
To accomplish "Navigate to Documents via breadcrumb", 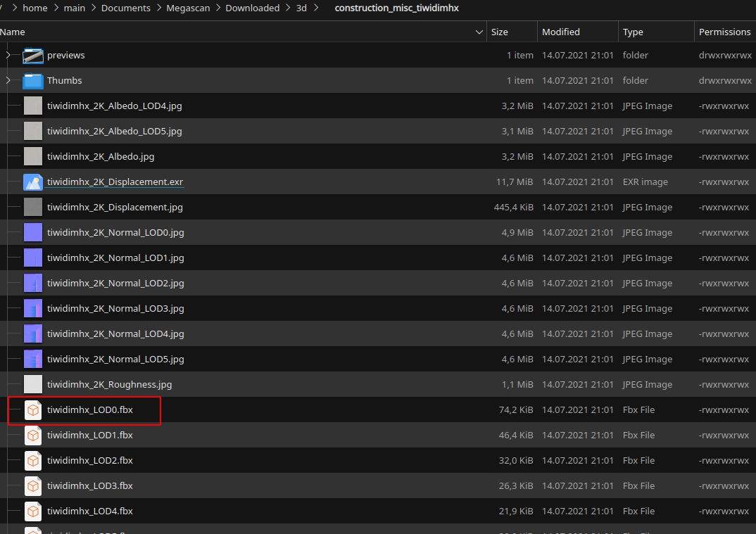I will [125, 8].
